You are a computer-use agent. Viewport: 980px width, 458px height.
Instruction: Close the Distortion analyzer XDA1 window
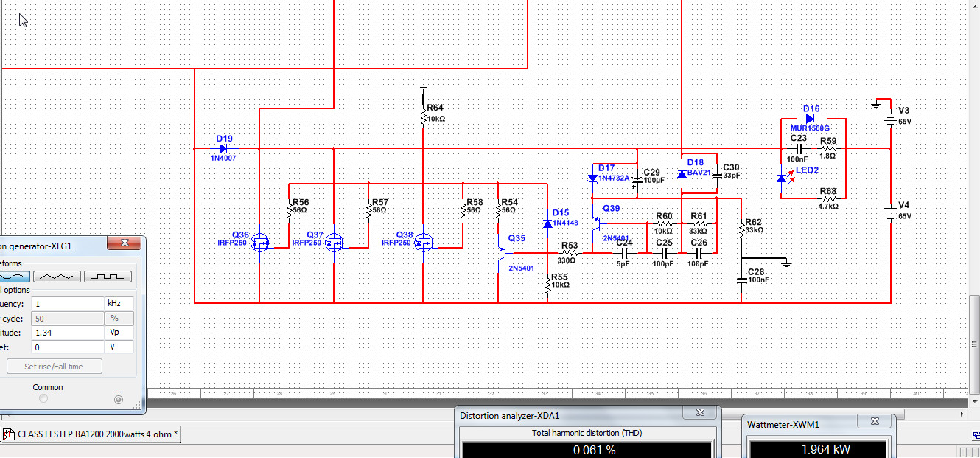[699, 414]
